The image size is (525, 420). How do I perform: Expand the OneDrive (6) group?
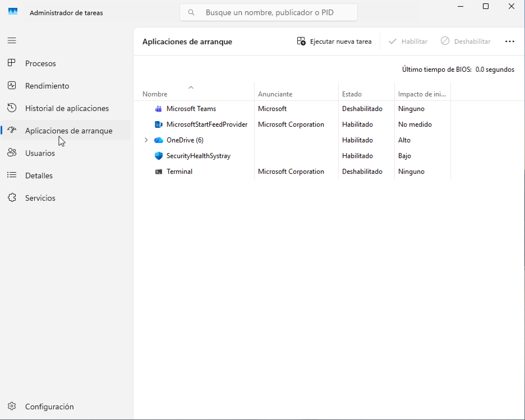(146, 140)
